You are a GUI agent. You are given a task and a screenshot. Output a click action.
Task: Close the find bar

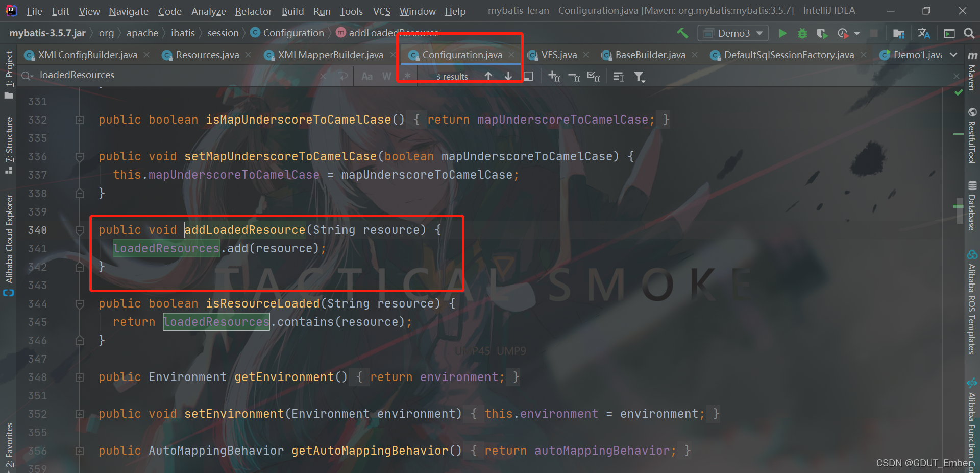pyautogui.click(x=957, y=76)
